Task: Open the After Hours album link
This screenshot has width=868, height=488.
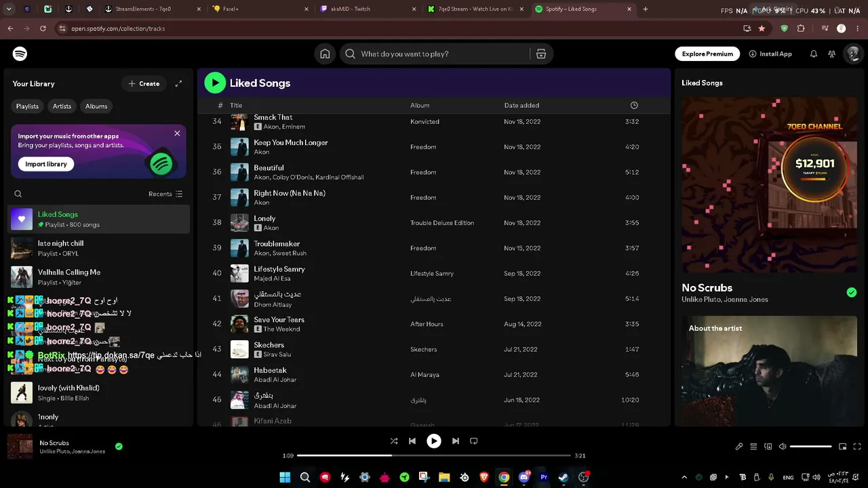Action: (x=427, y=324)
